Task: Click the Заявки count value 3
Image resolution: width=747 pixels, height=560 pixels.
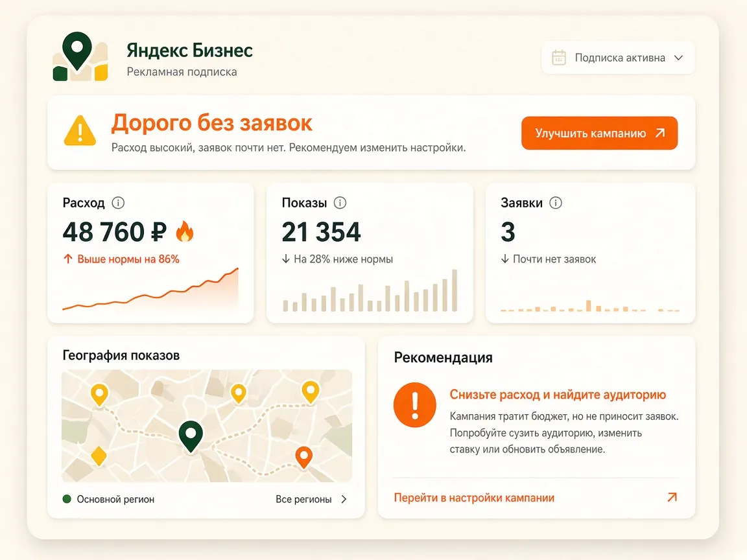Action: (x=508, y=232)
